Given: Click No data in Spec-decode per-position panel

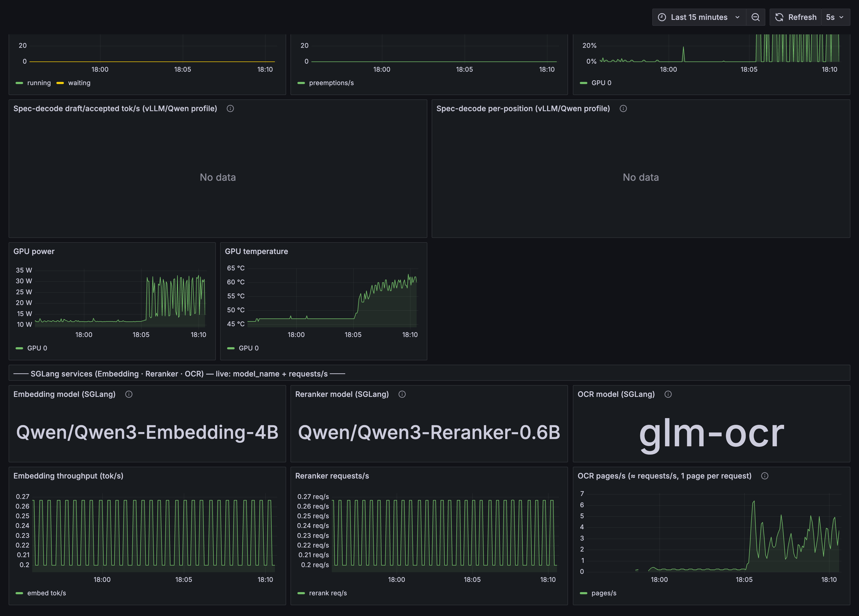Looking at the screenshot, I should pyautogui.click(x=641, y=177).
